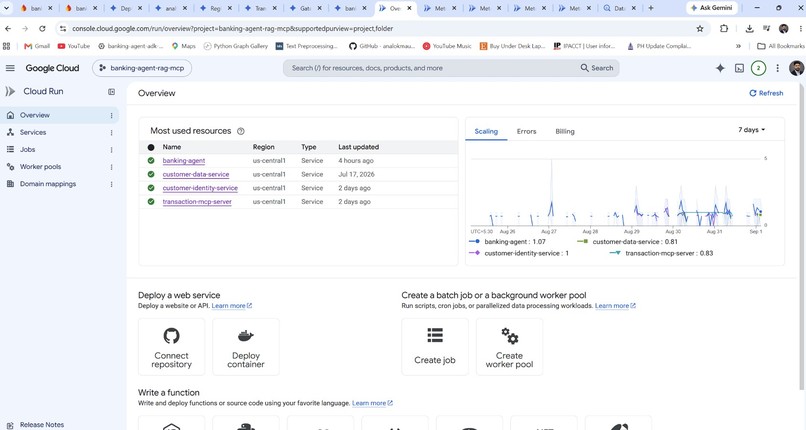Click the Docker Deploy container icon
Screen dimensions: 806x430
(x=246, y=335)
